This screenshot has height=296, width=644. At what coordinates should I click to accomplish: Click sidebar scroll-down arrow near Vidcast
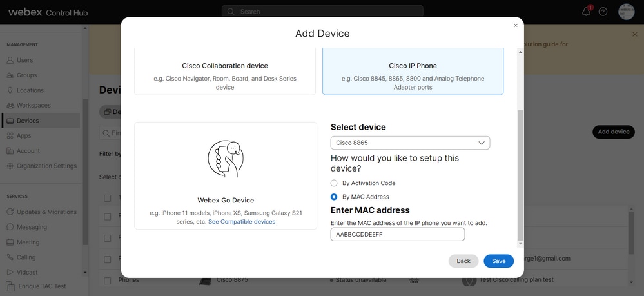[85, 272]
